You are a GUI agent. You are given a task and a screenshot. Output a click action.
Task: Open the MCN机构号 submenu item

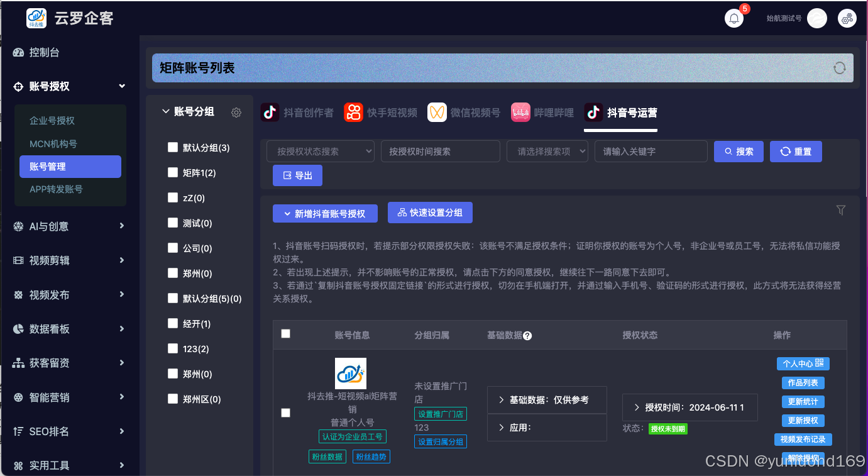click(x=53, y=144)
